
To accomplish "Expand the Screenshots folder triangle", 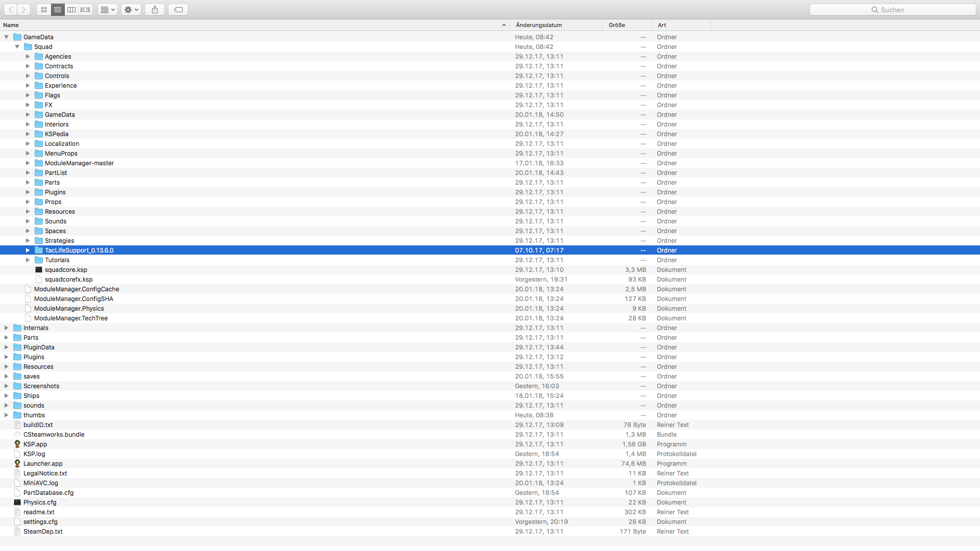I will (7, 386).
